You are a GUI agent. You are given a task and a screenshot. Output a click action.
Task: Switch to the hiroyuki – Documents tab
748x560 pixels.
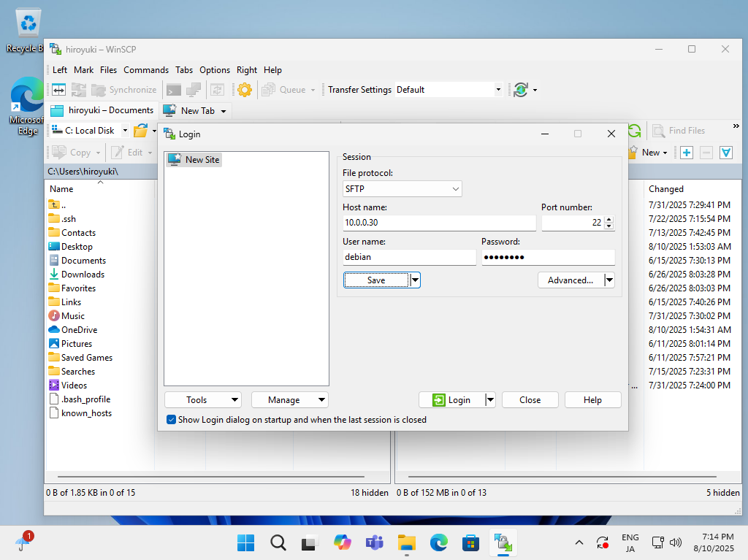(102, 110)
